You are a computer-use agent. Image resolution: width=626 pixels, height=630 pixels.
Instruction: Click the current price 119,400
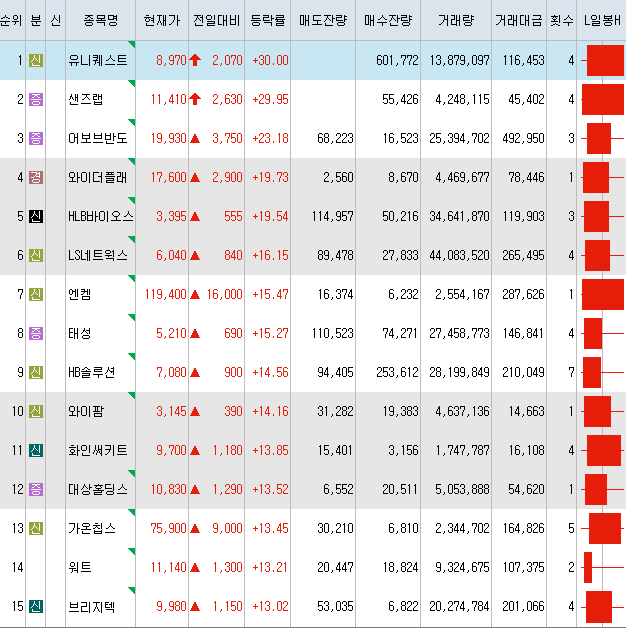click(166, 295)
